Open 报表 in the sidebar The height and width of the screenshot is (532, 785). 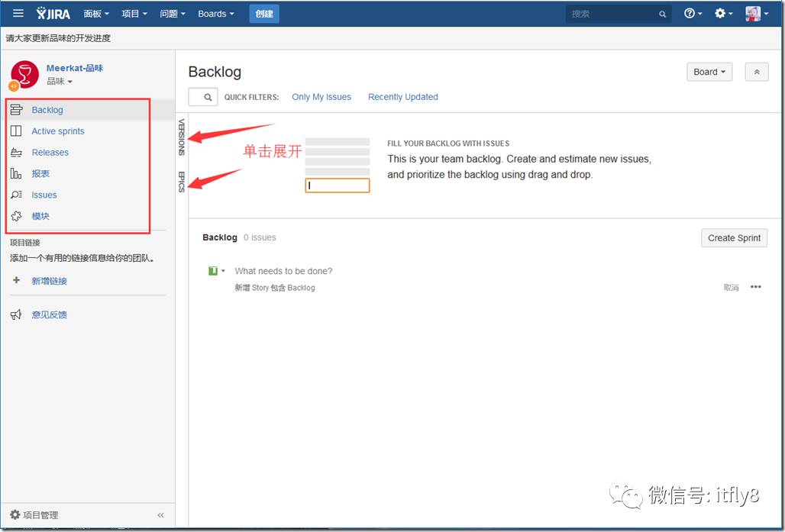click(40, 174)
